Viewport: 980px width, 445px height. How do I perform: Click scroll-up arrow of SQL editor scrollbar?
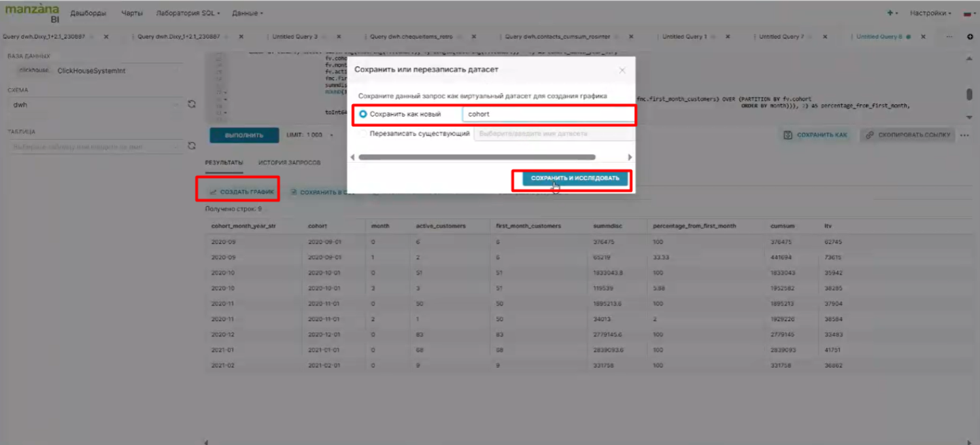click(969, 59)
